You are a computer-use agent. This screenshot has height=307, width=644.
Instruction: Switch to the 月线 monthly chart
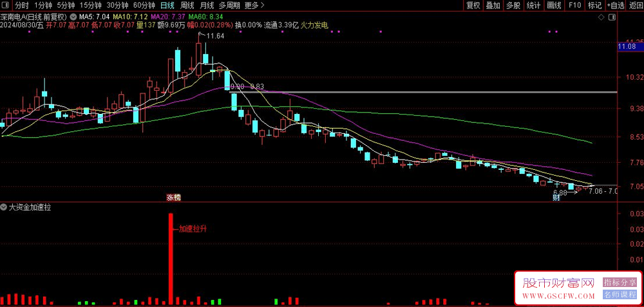(x=207, y=5)
